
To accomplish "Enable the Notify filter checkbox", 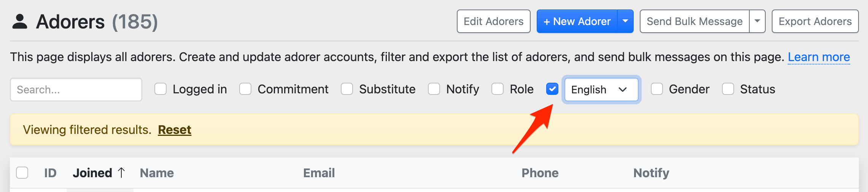I will coord(434,89).
